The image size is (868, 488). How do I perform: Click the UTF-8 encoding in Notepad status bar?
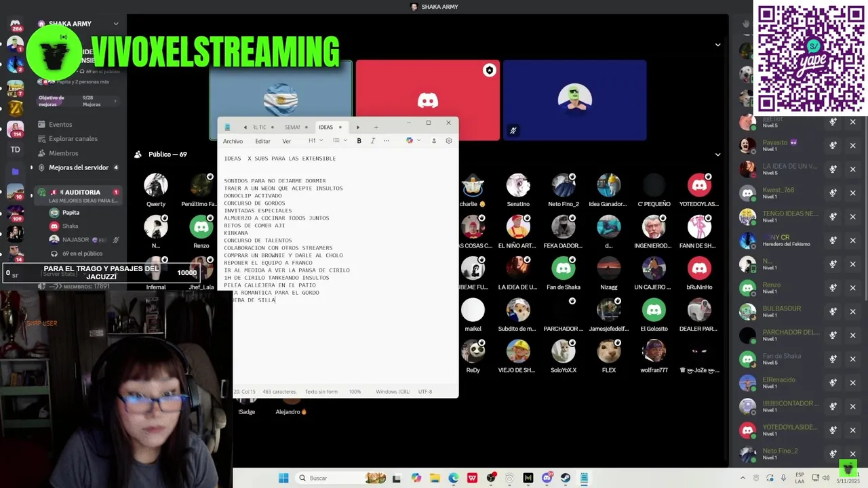[425, 392]
